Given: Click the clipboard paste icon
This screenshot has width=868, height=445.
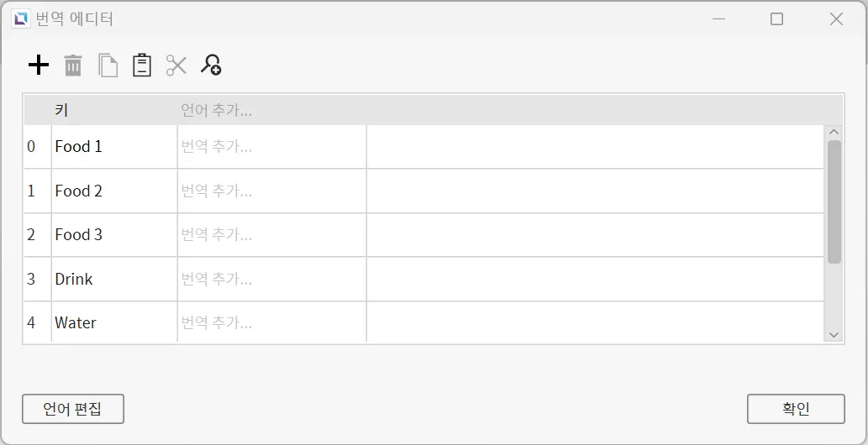Looking at the screenshot, I should tap(142, 65).
